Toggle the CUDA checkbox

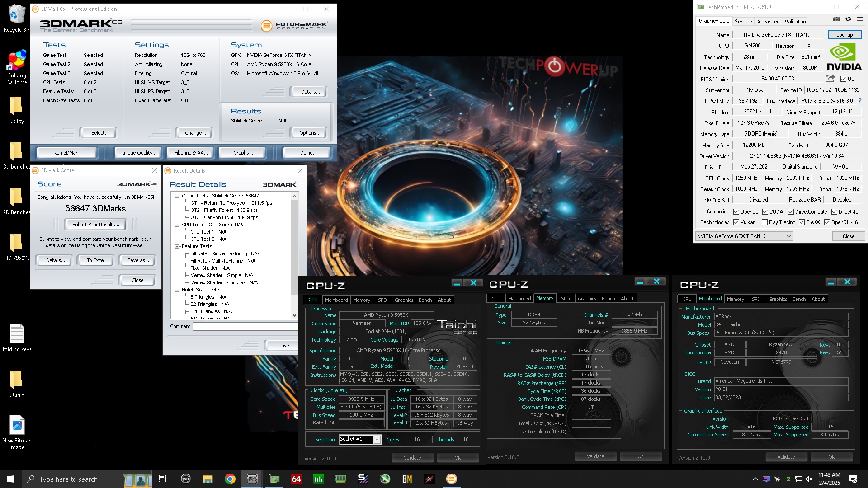(765, 211)
